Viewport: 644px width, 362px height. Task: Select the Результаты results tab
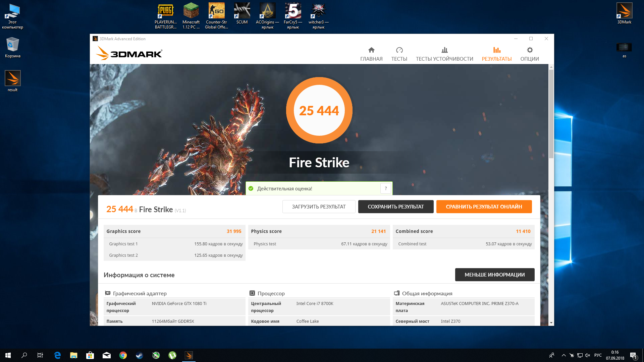click(497, 54)
